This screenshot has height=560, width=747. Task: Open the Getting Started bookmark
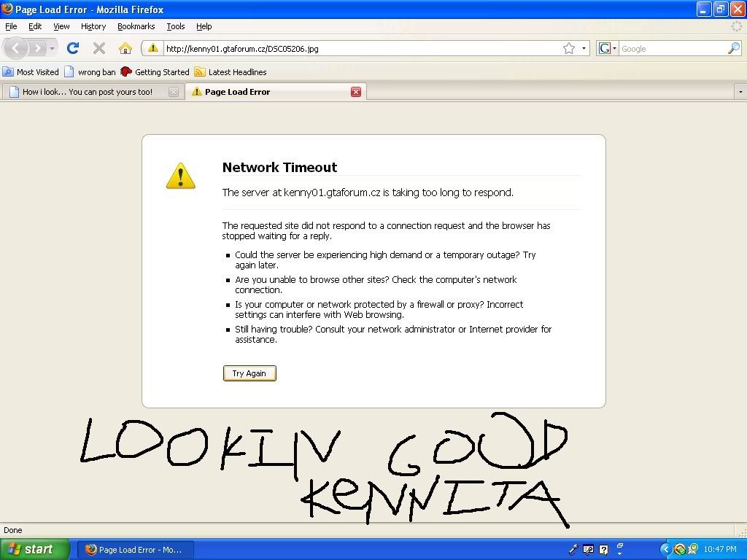(155, 72)
